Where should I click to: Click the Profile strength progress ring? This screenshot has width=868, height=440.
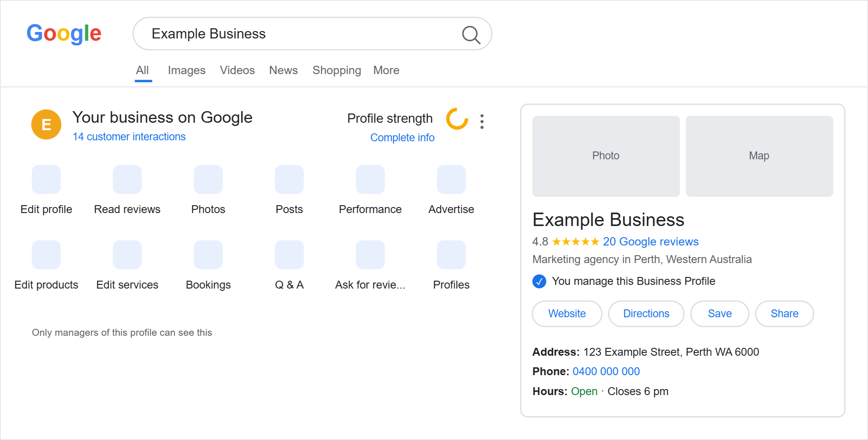coord(457,119)
